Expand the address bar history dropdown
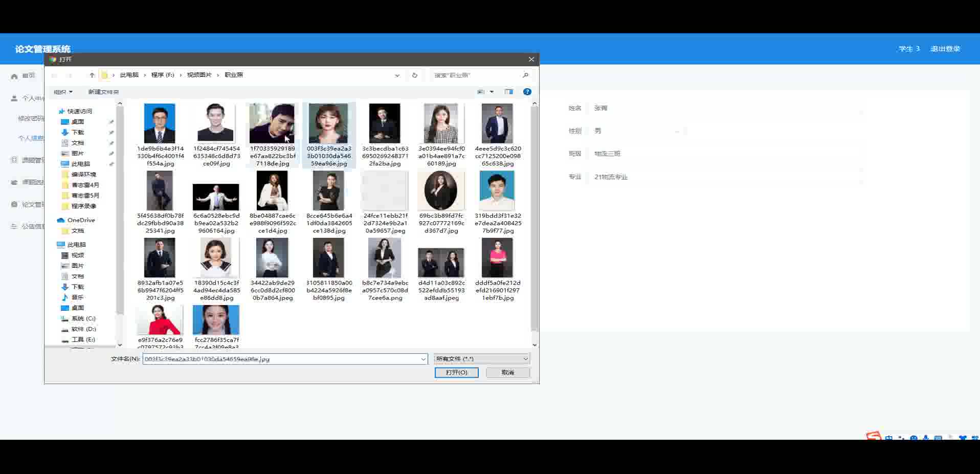Image resolution: width=980 pixels, height=474 pixels. click(397, 75)
